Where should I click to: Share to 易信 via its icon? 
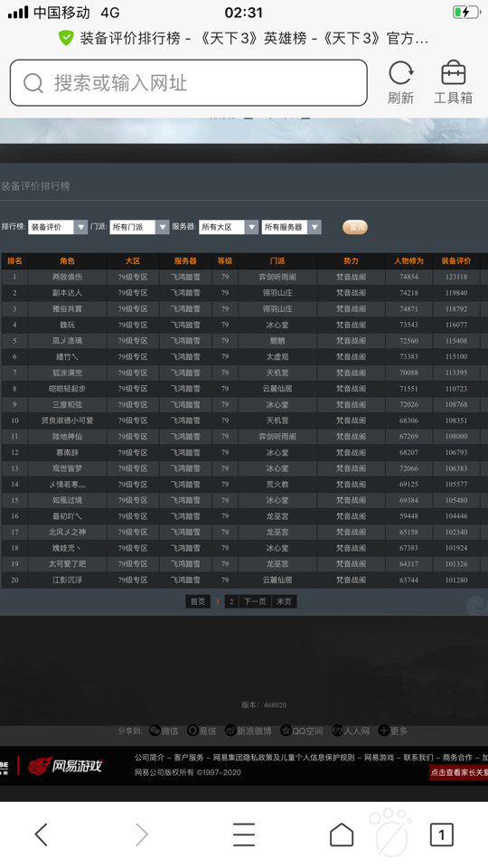click(192, 731)
